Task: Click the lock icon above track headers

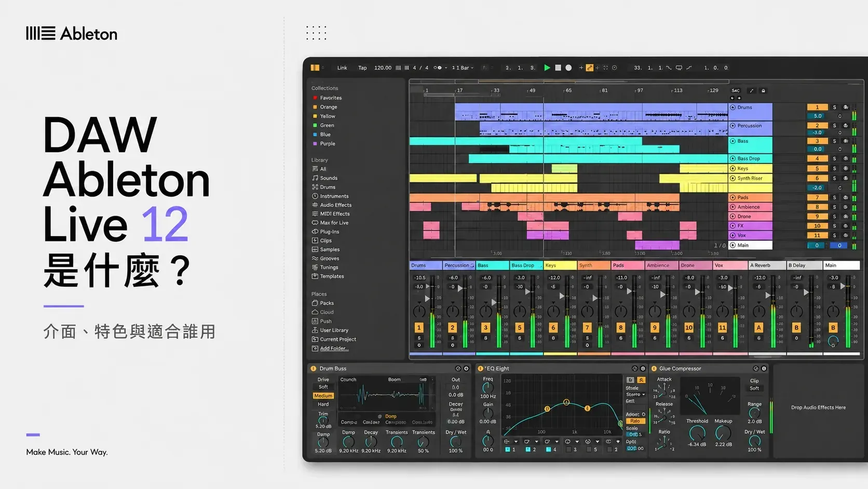Action: tap(763, 90)
